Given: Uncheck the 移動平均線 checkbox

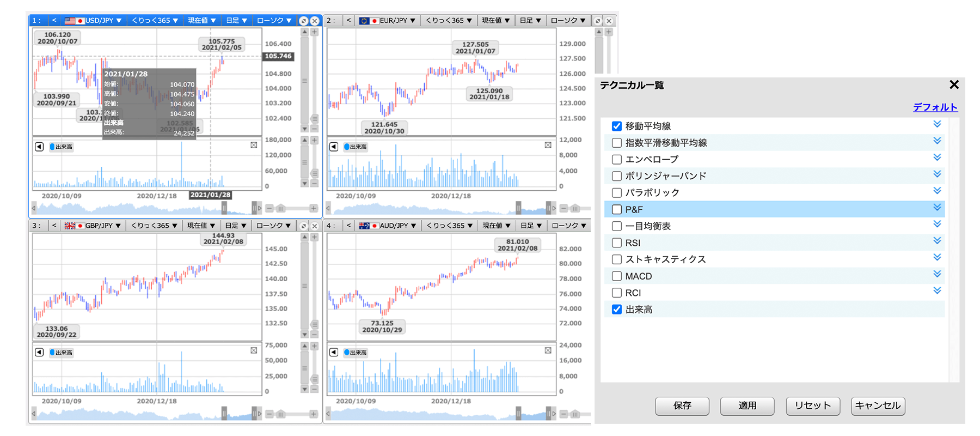Looking at the screenshot, I should (617, 126).
